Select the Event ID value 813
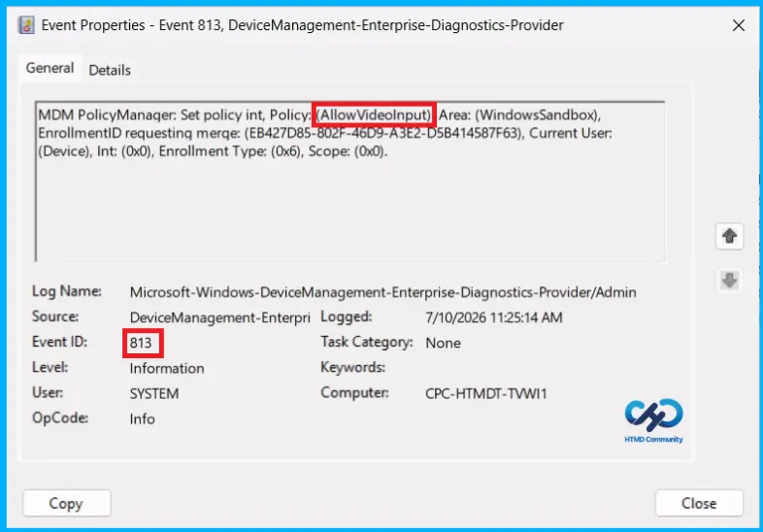 coord(141,343)
